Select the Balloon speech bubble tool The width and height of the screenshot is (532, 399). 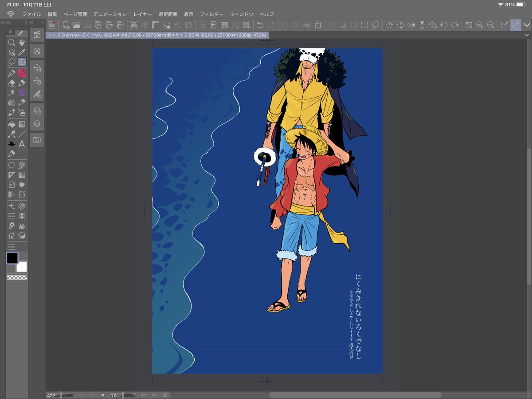[12, 165]
